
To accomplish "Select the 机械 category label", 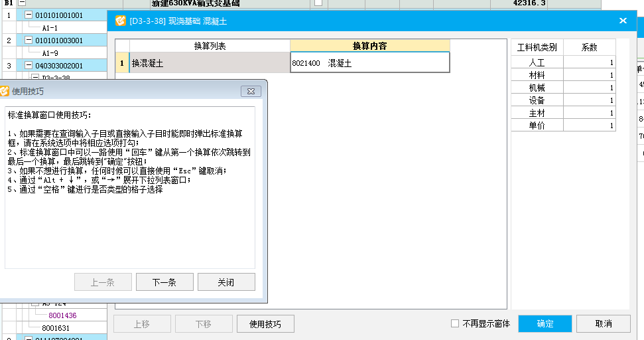I will (537, 88).
